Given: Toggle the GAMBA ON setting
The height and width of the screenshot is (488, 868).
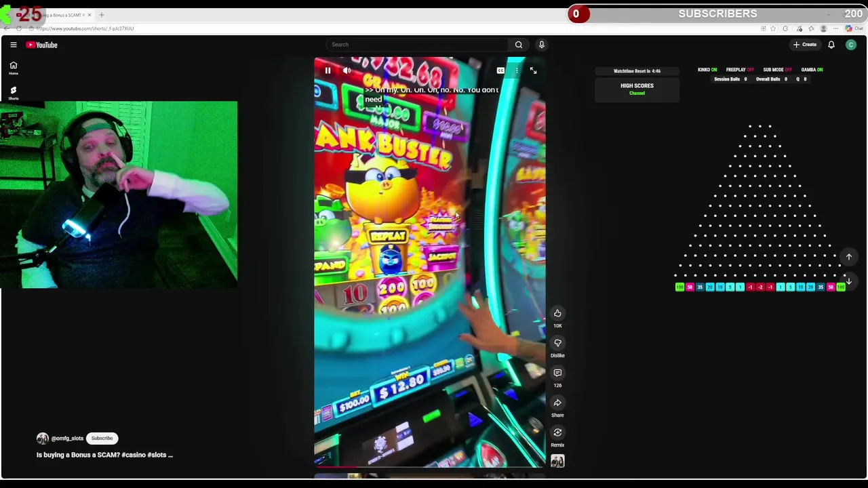Looking at the screenshot, I should pyautogui.click(x=812, y=70).
